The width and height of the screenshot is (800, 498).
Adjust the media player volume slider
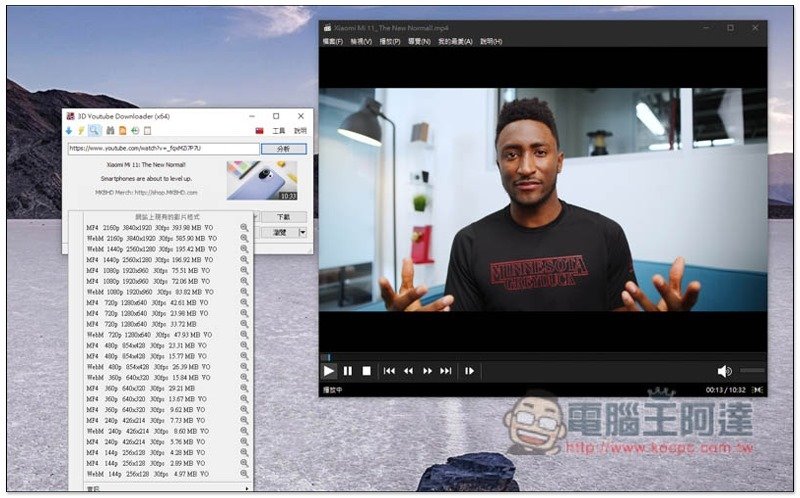point(751,371)
